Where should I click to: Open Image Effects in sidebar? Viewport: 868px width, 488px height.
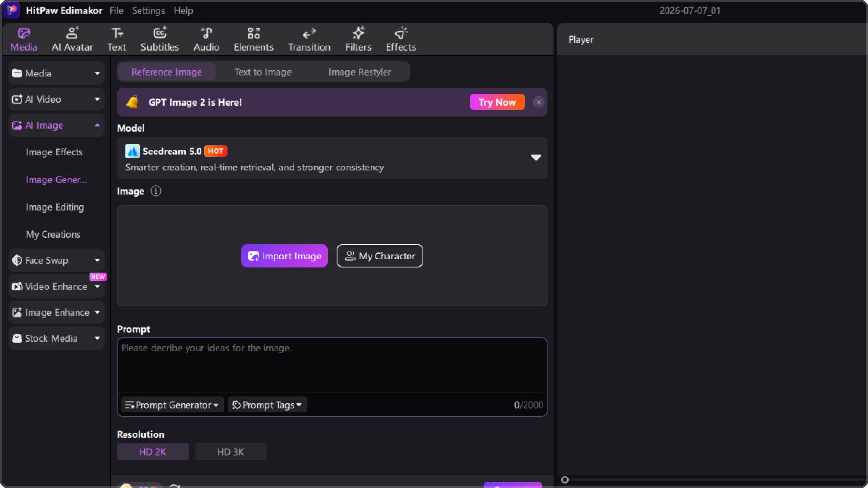click(54, 152)
